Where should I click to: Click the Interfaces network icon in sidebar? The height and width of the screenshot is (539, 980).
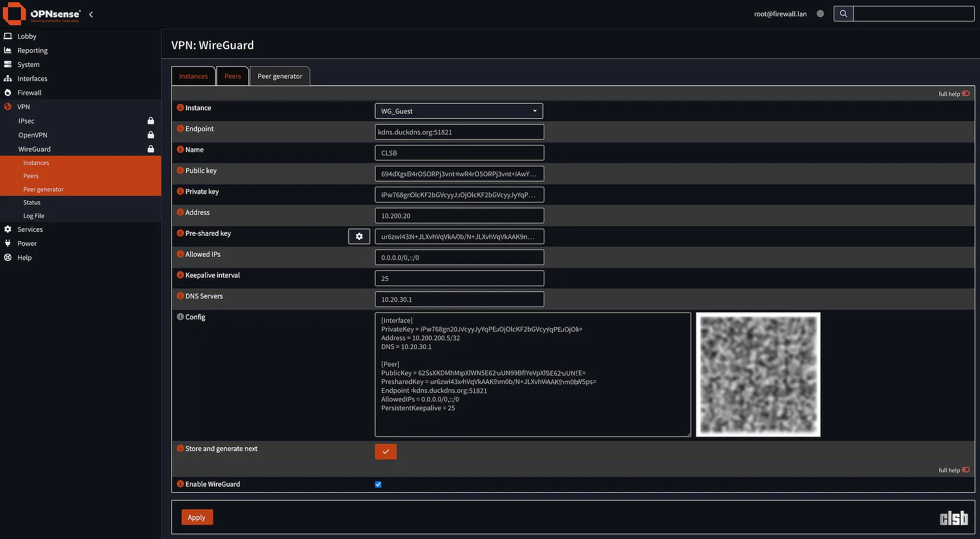coord(8,78)
